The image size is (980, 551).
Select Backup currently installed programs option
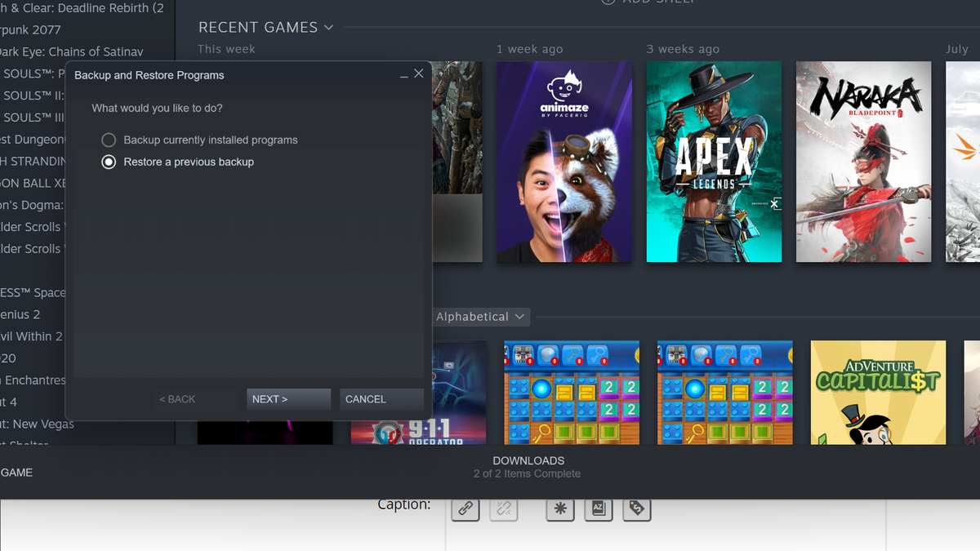[199, 140]
